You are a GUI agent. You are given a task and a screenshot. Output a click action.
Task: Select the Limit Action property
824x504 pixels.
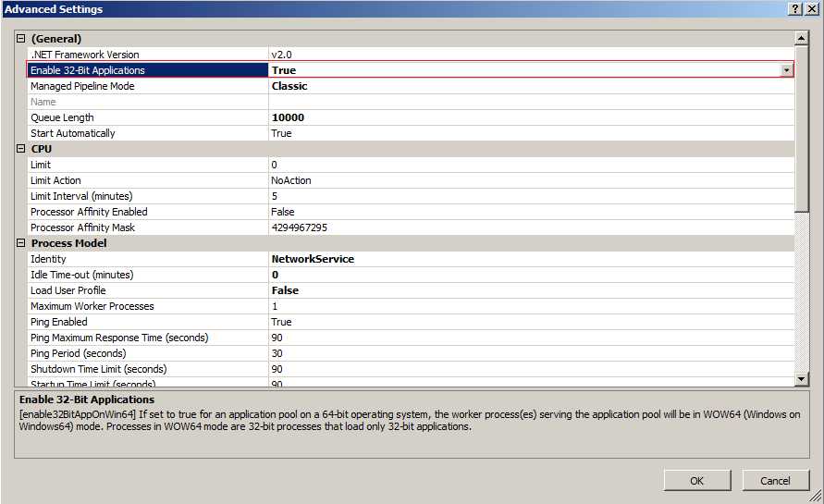(x=55, y=180)
